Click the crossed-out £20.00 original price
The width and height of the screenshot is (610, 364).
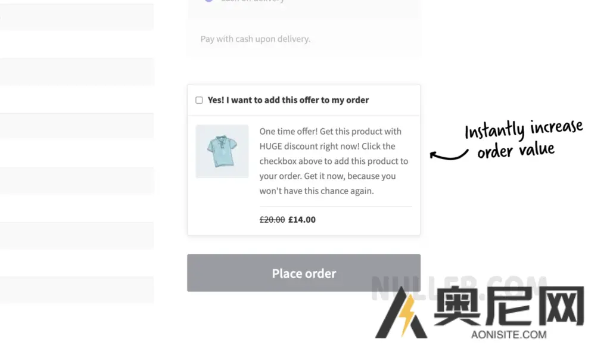point(272,219)
